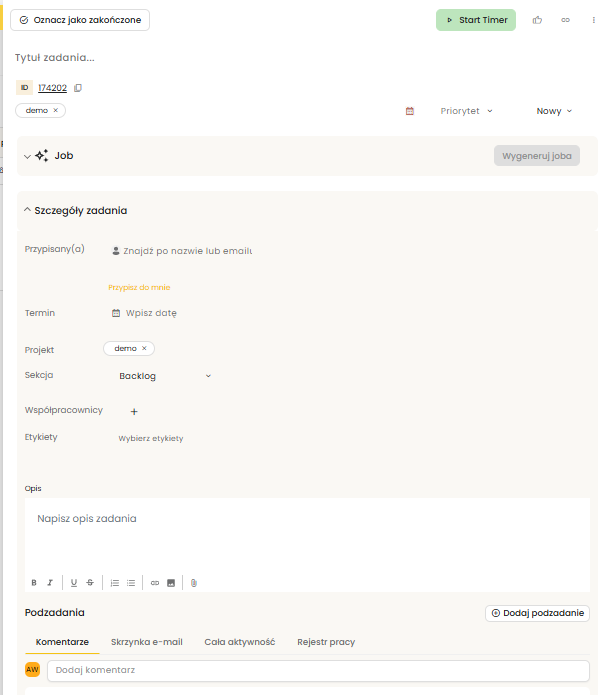Expand the Backlog section dropdown
Image resolution: width=602 pixels, height=695 pixels.
coord(208,376)
